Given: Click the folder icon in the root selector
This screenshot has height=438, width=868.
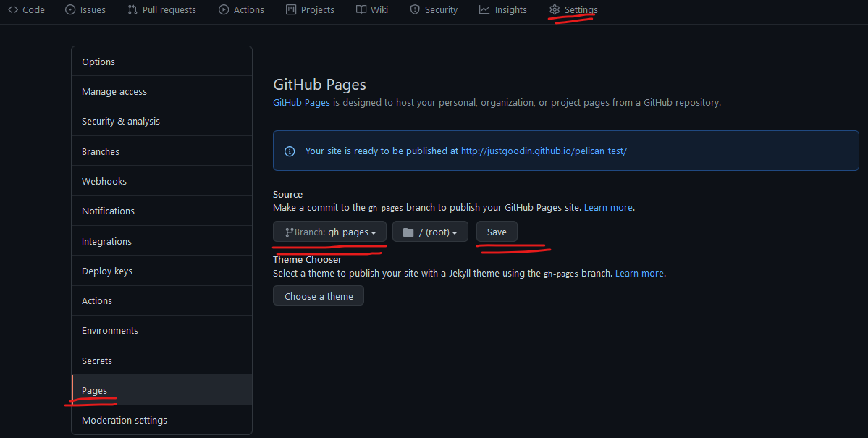Looking at the screenshot, I should (x=408, y=231).
